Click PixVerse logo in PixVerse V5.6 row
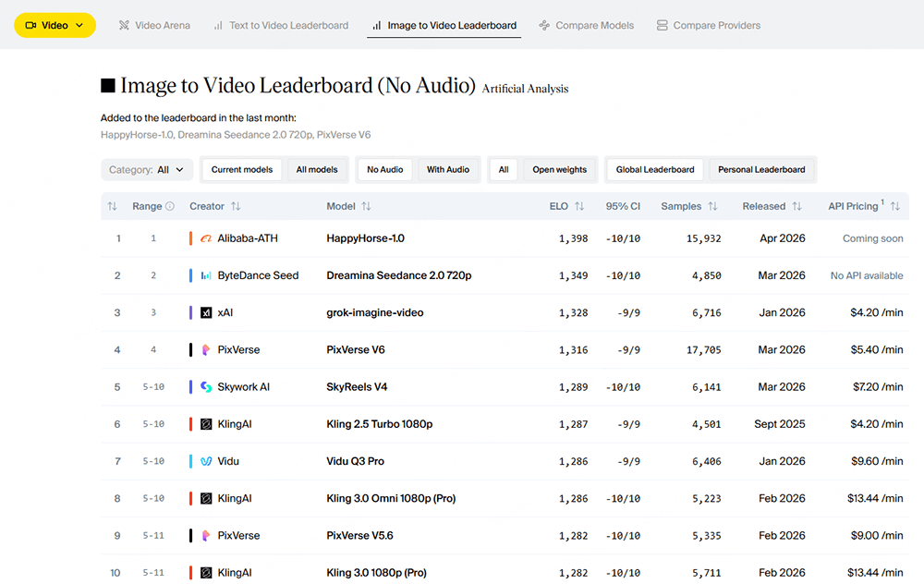The image size is (924, 584). (x=206, y=536)
